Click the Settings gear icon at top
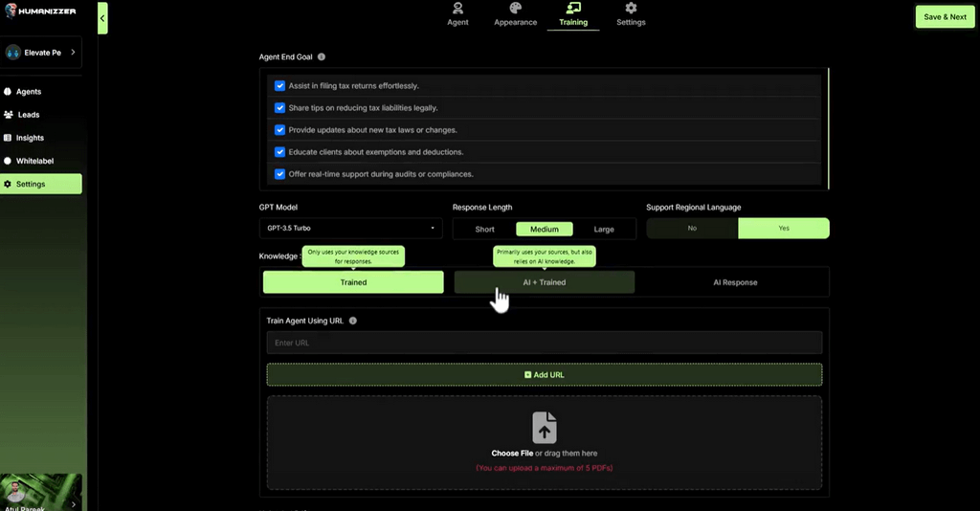This screenshot has height=511, width=980. [x=631, y=9]
